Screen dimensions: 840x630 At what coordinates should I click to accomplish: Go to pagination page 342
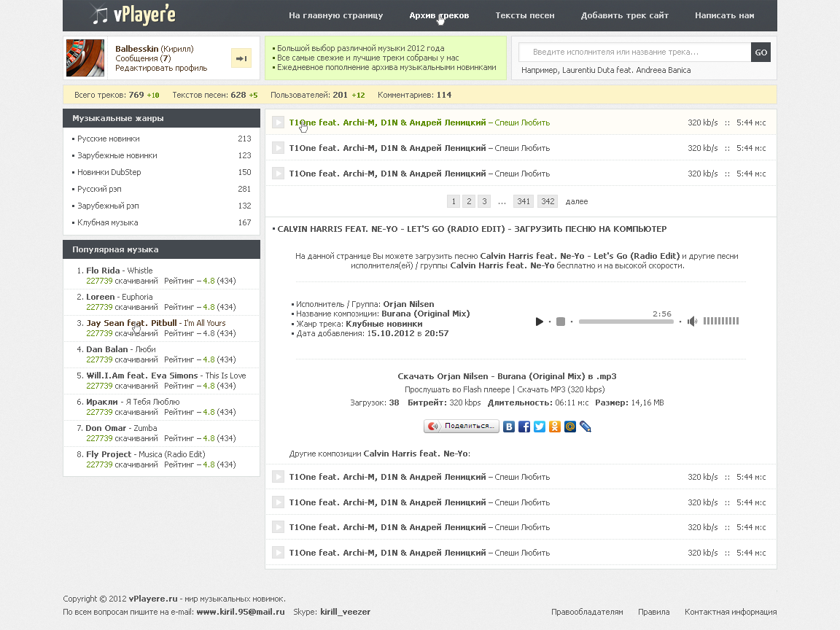point(548,201)
